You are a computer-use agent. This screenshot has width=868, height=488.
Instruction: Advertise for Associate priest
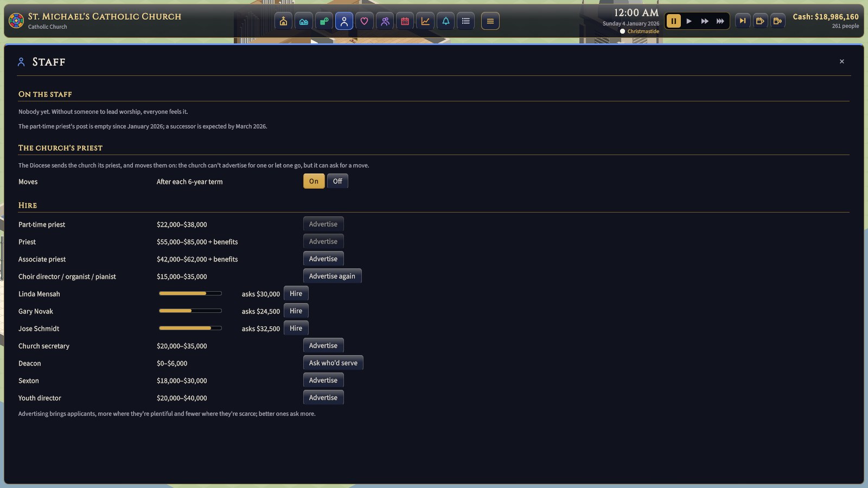[323, 259]
